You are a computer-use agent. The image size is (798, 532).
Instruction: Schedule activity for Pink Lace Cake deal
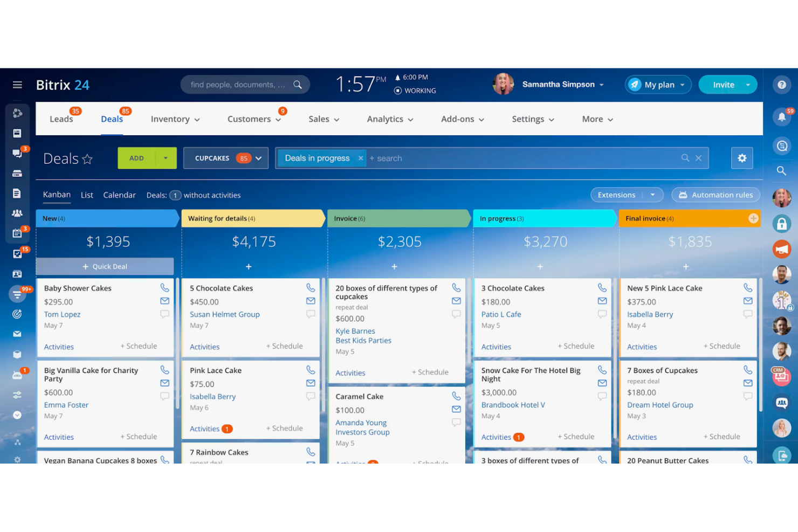(285, 428)
